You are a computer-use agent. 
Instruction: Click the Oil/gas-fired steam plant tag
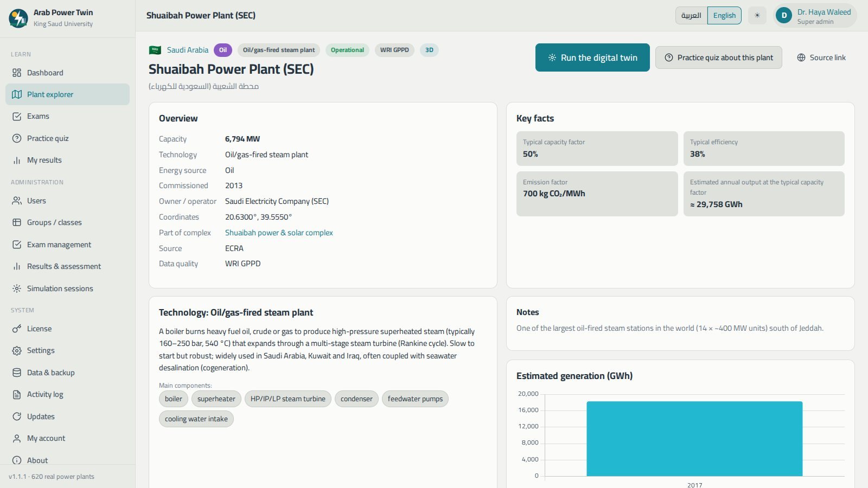tap(279, 50)
